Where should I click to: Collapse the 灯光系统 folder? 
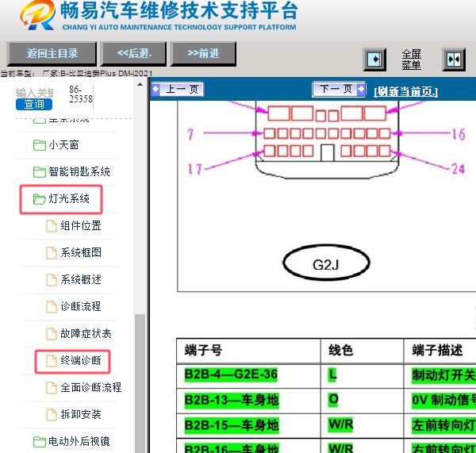tap(69, 199)
